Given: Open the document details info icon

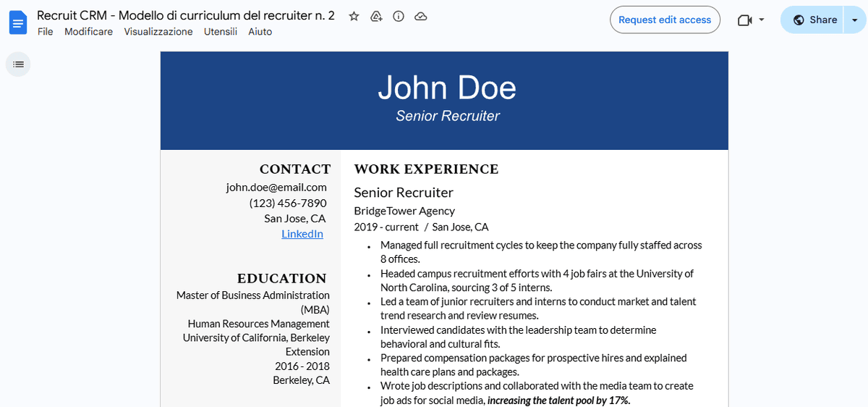Looking at the screenshot, I should tap(399, 17).
